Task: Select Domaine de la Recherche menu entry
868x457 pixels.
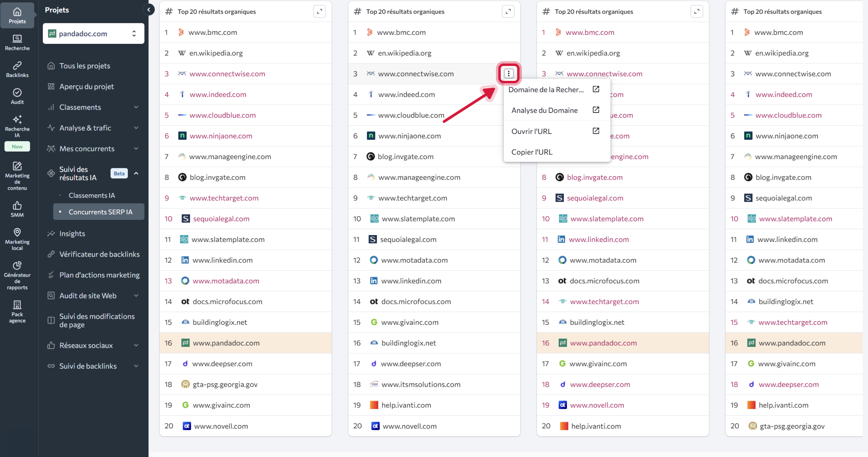Action: (557, 89)
